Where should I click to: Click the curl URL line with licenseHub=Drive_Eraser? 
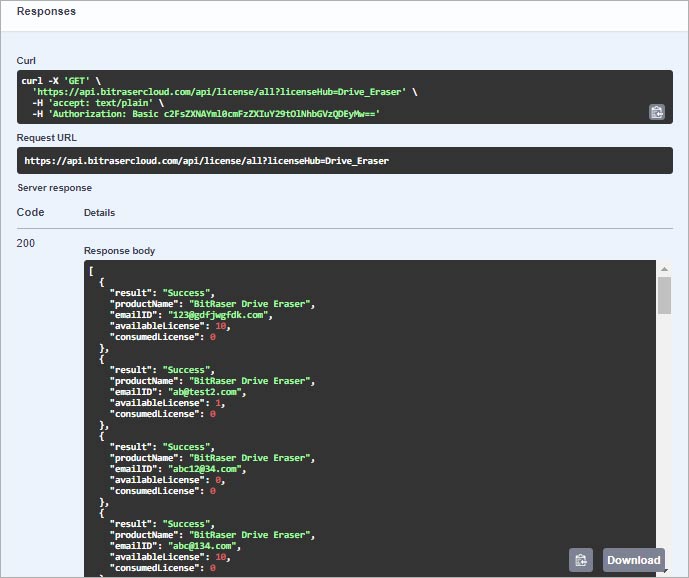point(225,92)
